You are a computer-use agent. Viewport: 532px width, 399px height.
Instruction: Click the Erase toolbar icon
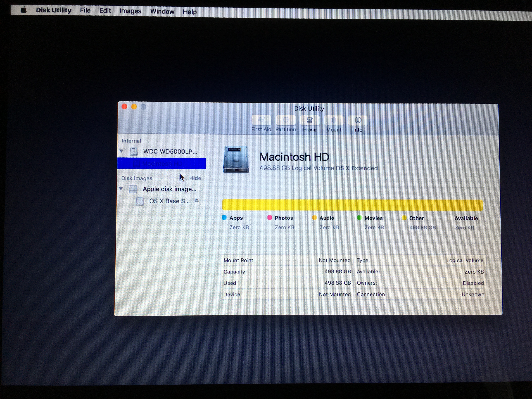(x=310, y=120)
